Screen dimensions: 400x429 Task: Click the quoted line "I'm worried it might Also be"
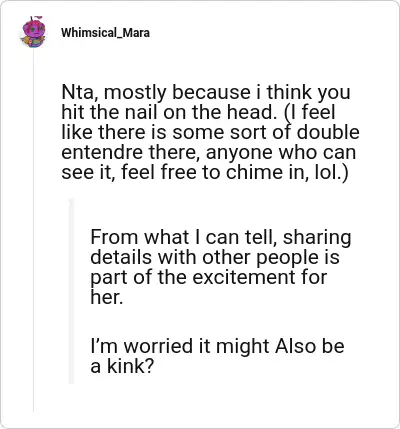[x=217, y=346]
